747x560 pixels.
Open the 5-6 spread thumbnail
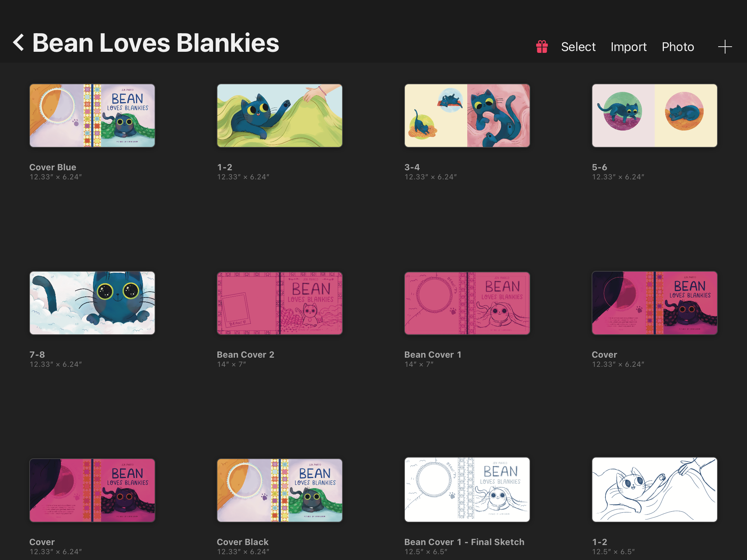pos(654,116)
